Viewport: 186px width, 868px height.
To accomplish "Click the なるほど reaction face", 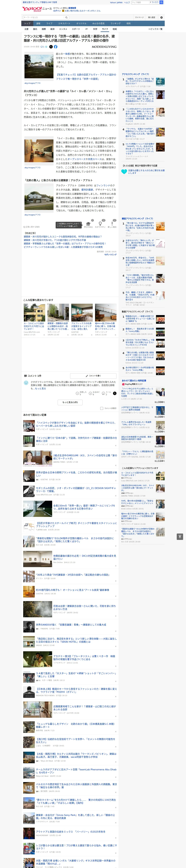I will [91, 393].
